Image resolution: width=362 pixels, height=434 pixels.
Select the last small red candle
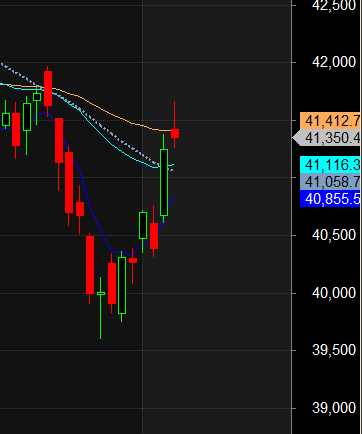coord(175,133)
